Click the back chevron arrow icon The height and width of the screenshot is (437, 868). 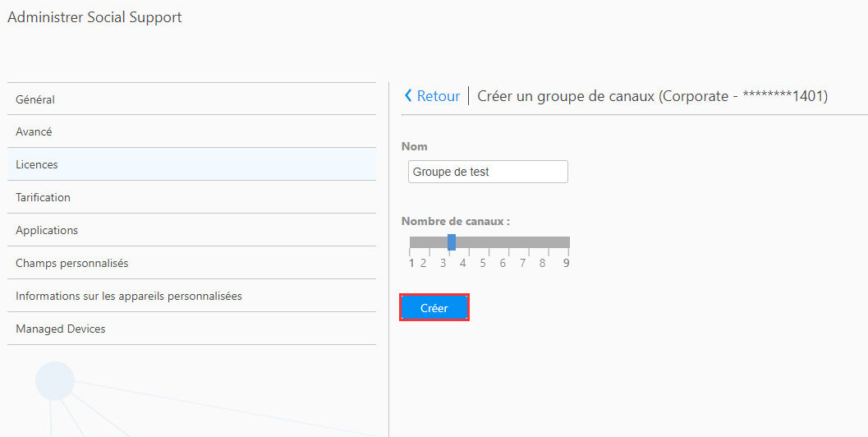click(x=408, y=96)
